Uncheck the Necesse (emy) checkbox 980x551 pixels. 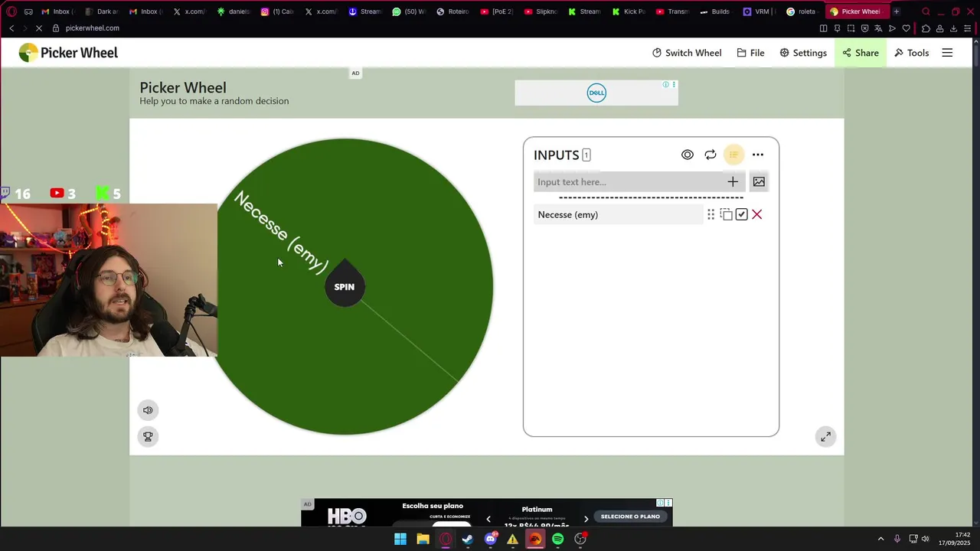tap(741, 214)
